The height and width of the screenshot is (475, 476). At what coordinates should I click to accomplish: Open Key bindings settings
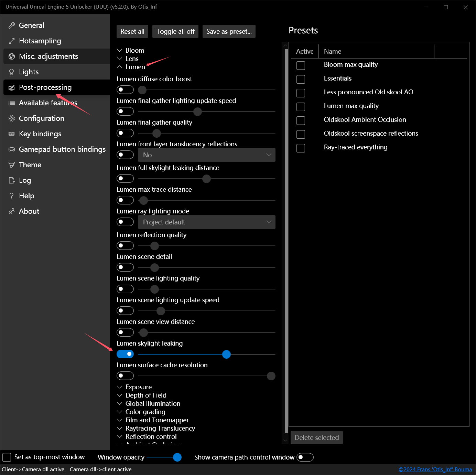(x=57, y=134)
